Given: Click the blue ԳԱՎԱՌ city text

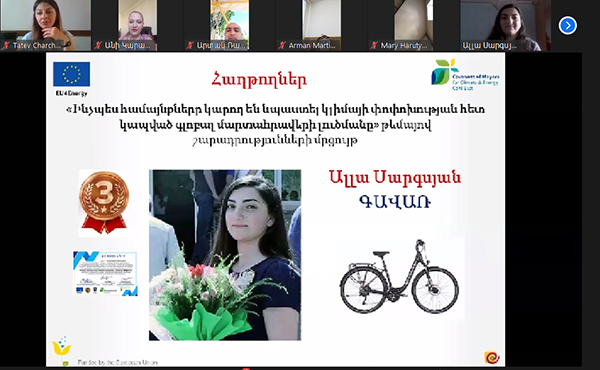Looking at the screenshot, I should pos(395,202).
